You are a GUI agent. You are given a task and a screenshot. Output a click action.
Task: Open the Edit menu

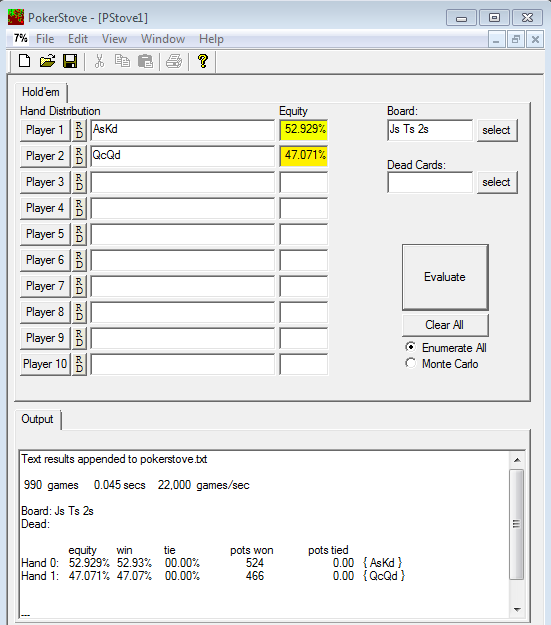click(78, 39)
